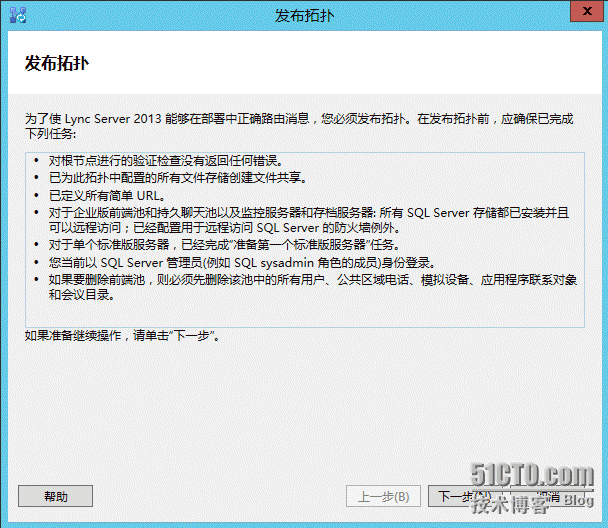
Task: Click the Lync Server 2013 intro paragraph
Action: pyautogui.click(x=299, y=126)
